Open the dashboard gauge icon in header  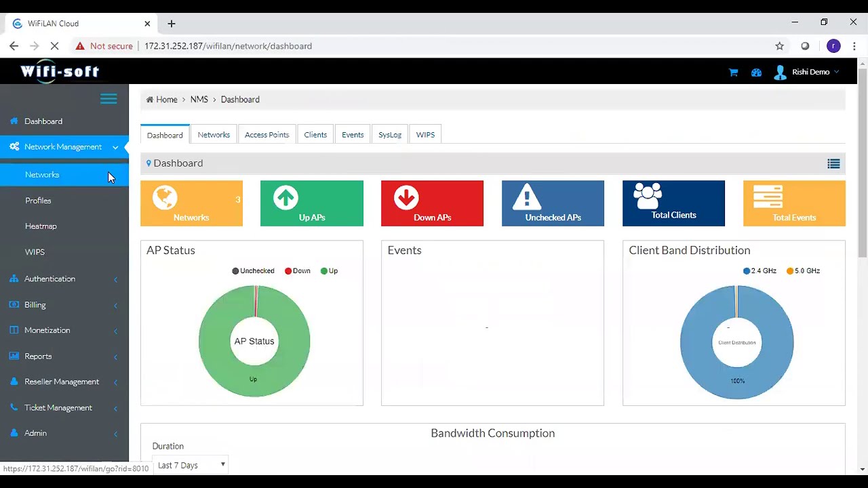point(756,73)
